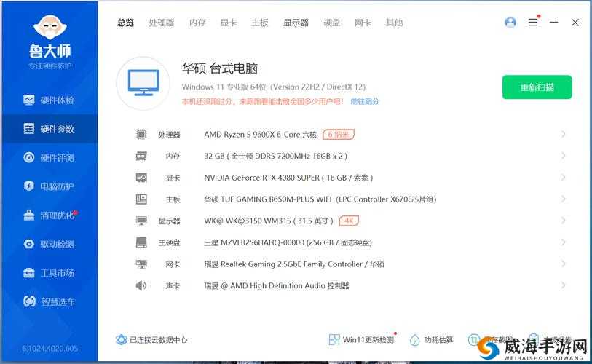Expand the 网卡 row chevron
592x364 pixels.
pyautogui.click(x=563, y=264)
